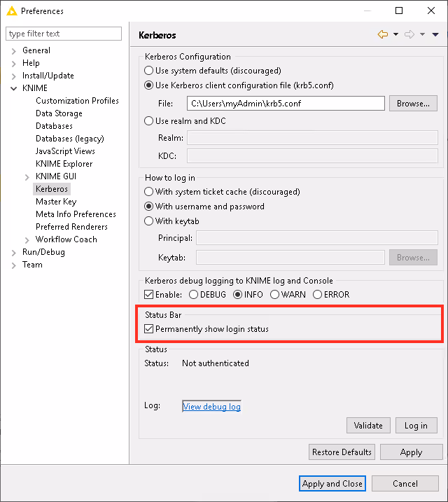Image resolution: width=448 pixels, height=502 pixels.
Task: Click Restore Defaults button
Action: click(342, 452)
